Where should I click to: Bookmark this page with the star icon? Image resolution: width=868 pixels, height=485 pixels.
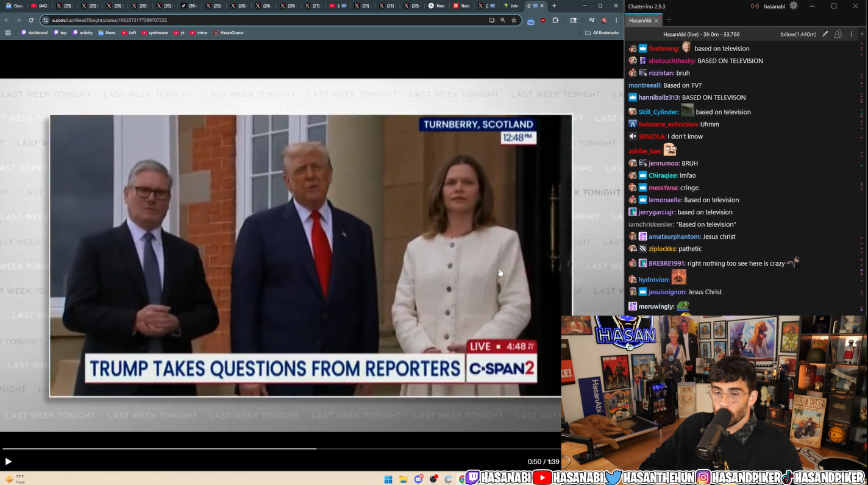pos(514,20)
